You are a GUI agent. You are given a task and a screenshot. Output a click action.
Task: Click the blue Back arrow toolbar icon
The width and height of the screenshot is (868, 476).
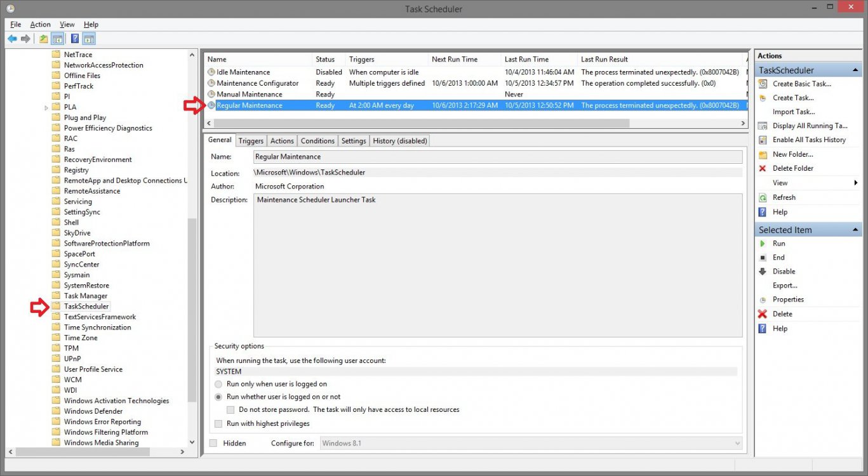(x=12, y=39)
